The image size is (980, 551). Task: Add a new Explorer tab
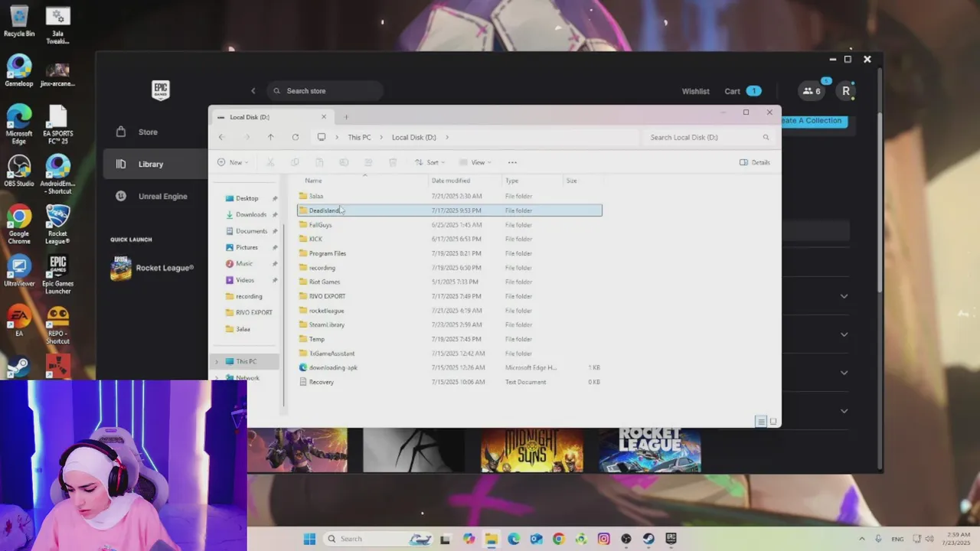pyautogui.click(x=346, y=117)
